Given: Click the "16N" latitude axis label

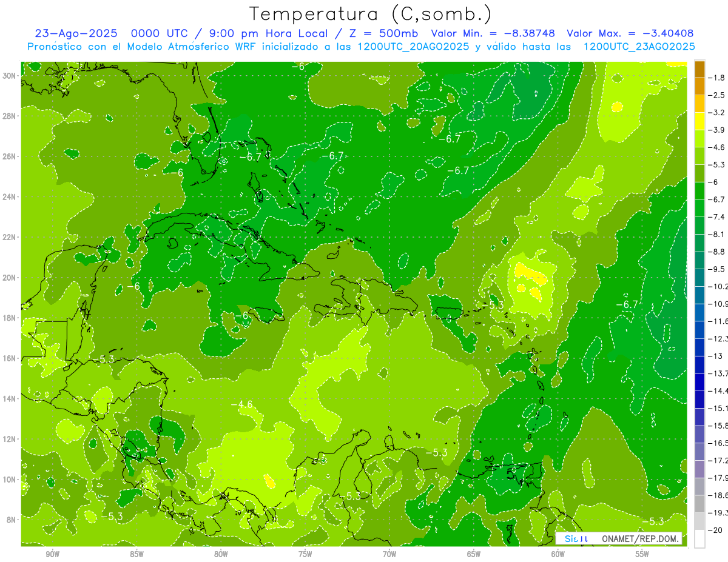Looking at the screenshot, I should 10,358.
